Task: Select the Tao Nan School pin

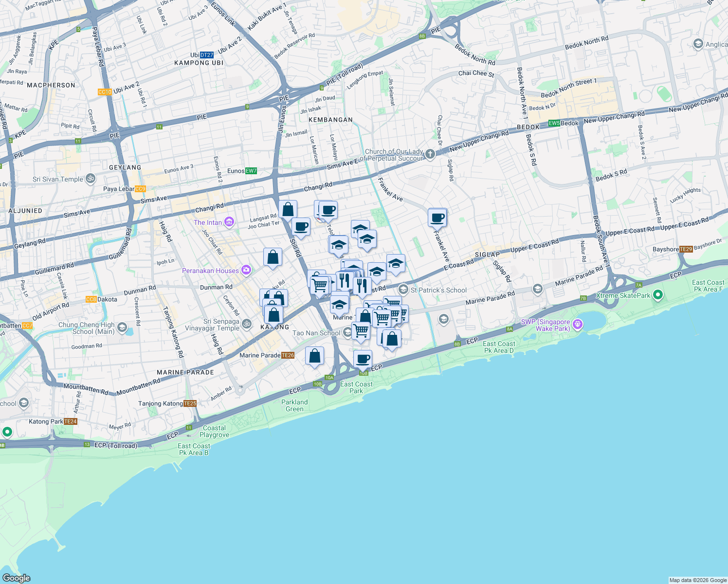Action: [347, 332]
